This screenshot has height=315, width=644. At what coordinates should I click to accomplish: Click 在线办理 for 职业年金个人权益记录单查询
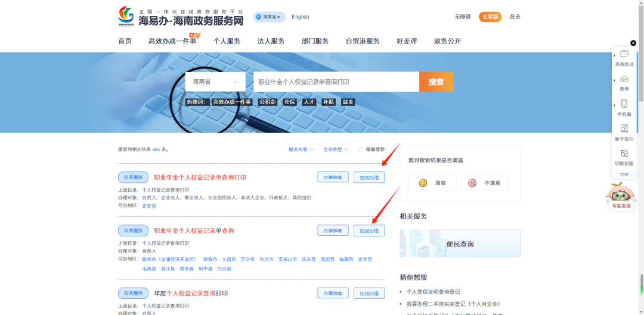(369, 230)
